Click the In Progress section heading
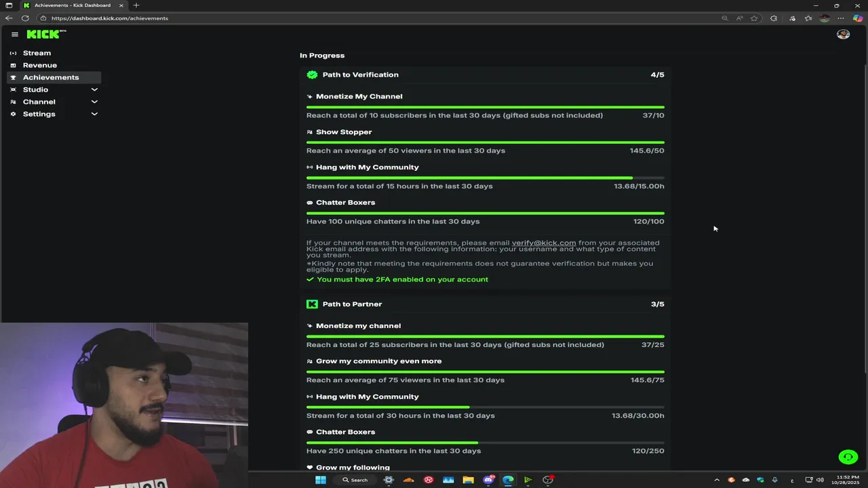The image size is (868, 488). click(x=322, y=56)
